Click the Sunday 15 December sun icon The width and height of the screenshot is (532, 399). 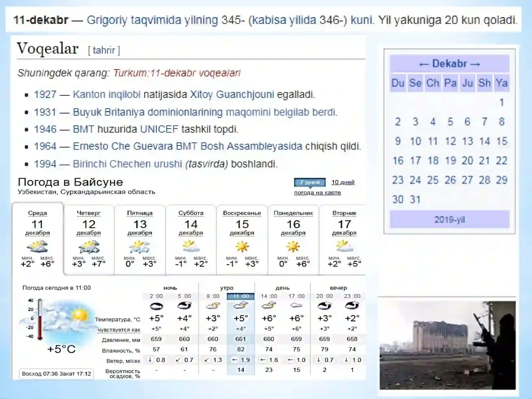click(x=242, y=247)
